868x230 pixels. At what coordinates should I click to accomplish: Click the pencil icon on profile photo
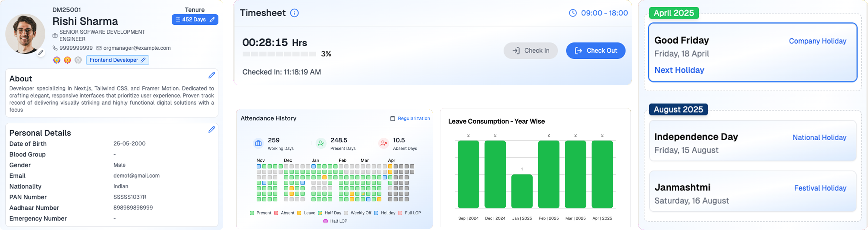(41, 53)
